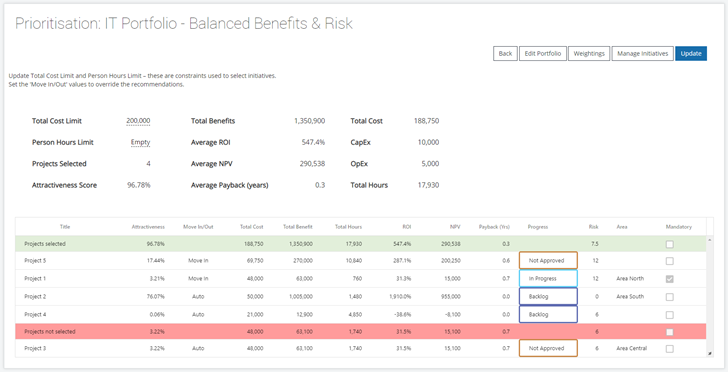The height and width of the screenshot is (372, 728).
Task: Select the Project 5 title
Action: pyautogui.click(x=35, y=261)
